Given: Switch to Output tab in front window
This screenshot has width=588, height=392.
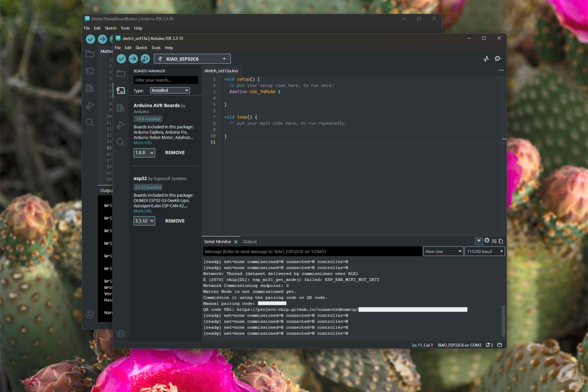Looking at the screenshot, I should click(250, 242).
